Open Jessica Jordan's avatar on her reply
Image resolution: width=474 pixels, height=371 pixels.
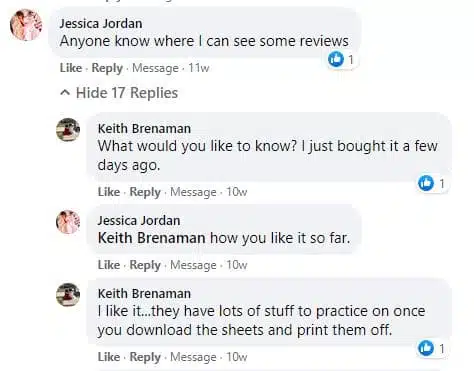[x=68, y=222]
